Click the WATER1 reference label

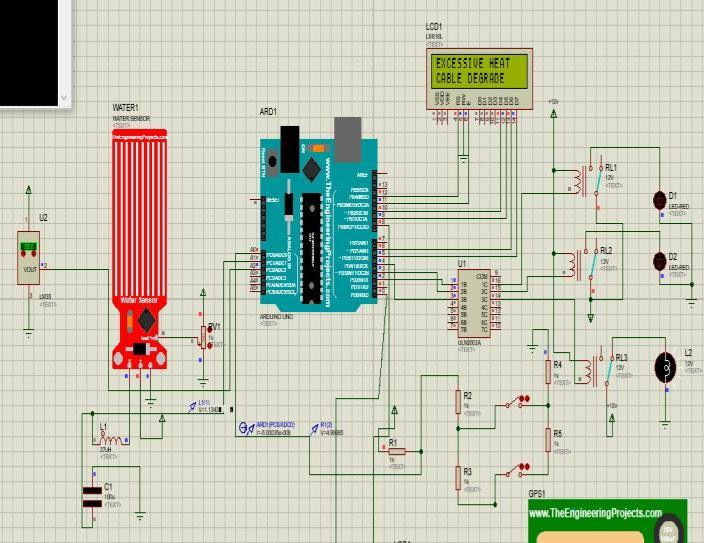tap(125, 108)
